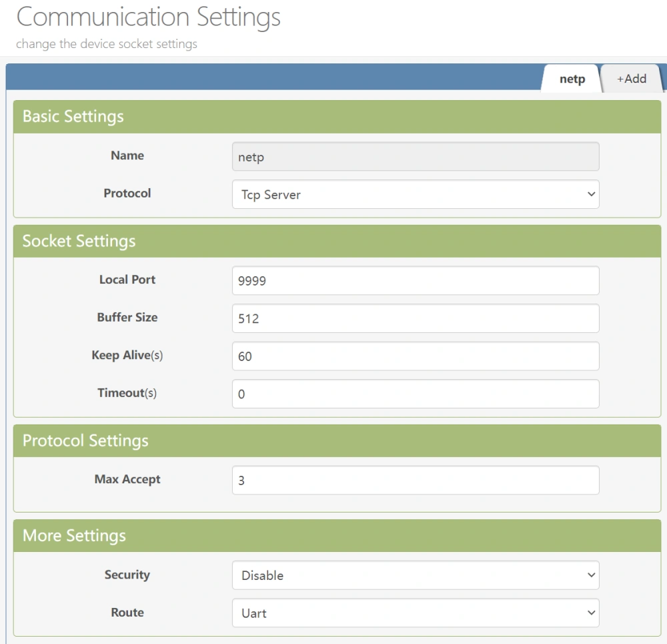Expand the Security dropdown set to Disable
Viewport: 667px width, 644px height.
[416, 575]
